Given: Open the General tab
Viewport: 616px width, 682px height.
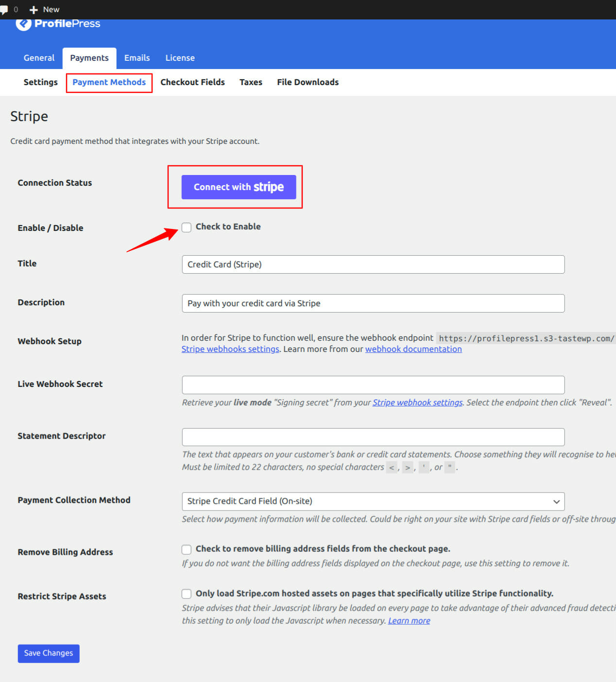Looking at the screenshot, I should [39, 58].
